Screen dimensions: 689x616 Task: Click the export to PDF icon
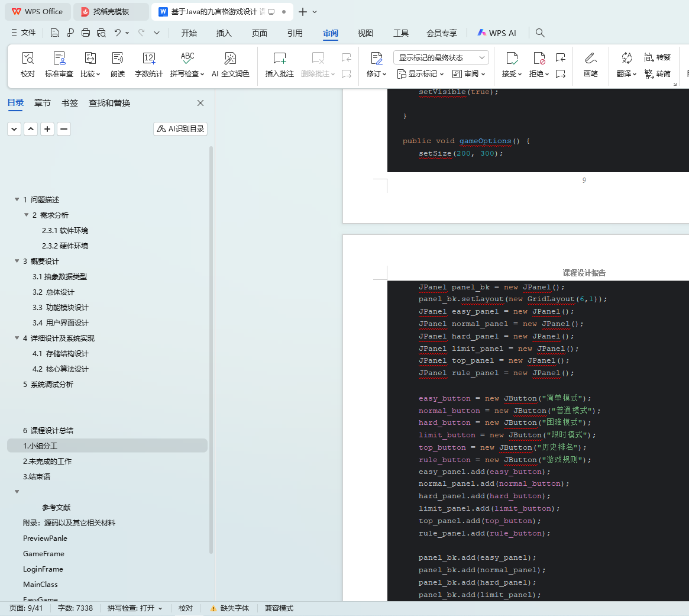pos(70,33)
